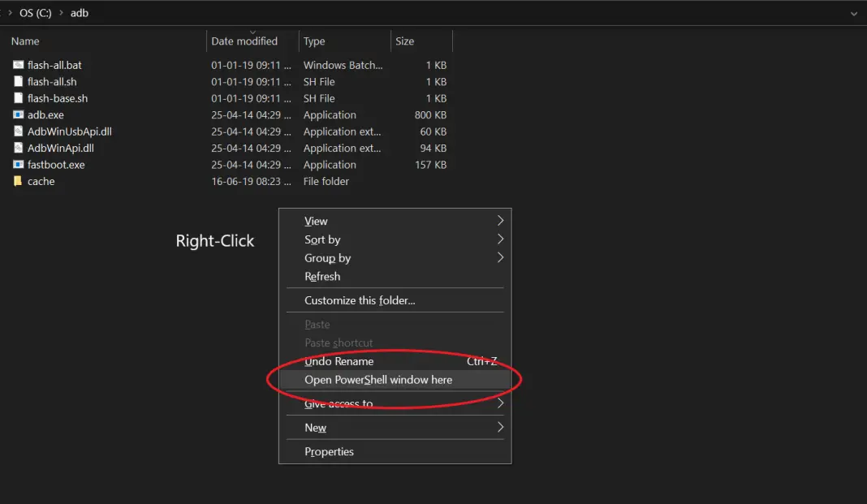Viewport: 867px width, 504px height.
Task: Select the cache folder icon
Action: 19,182
